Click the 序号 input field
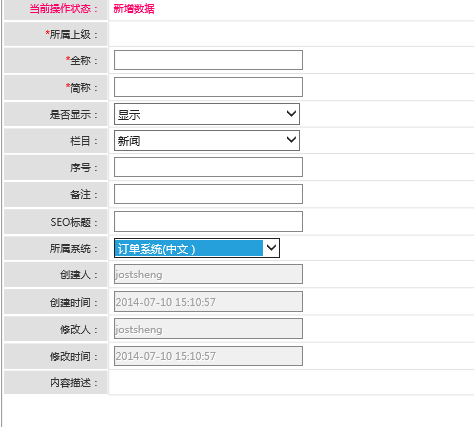This screenshot has width=474, height=427. 208,167
